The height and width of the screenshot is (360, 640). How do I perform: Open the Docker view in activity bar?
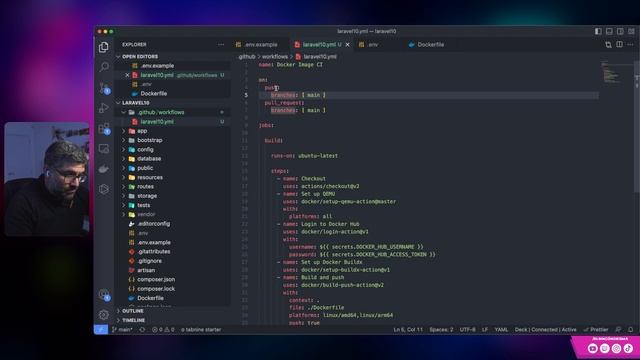point(104,169)
